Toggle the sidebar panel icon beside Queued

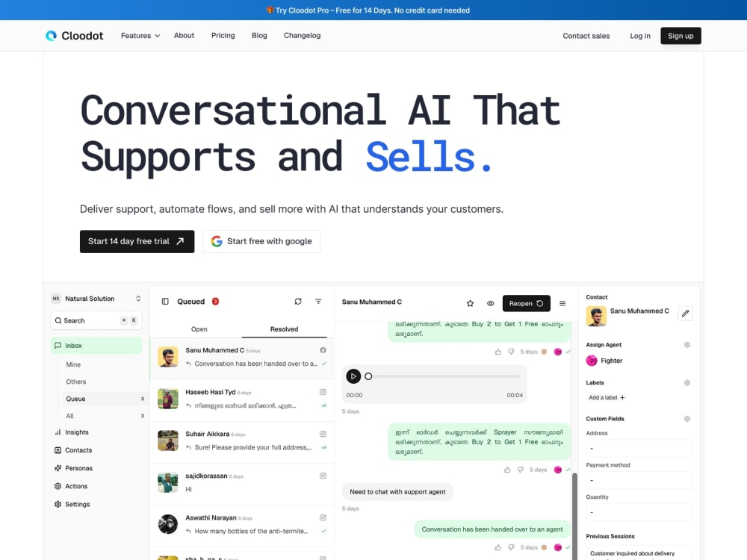coord(165,302)
